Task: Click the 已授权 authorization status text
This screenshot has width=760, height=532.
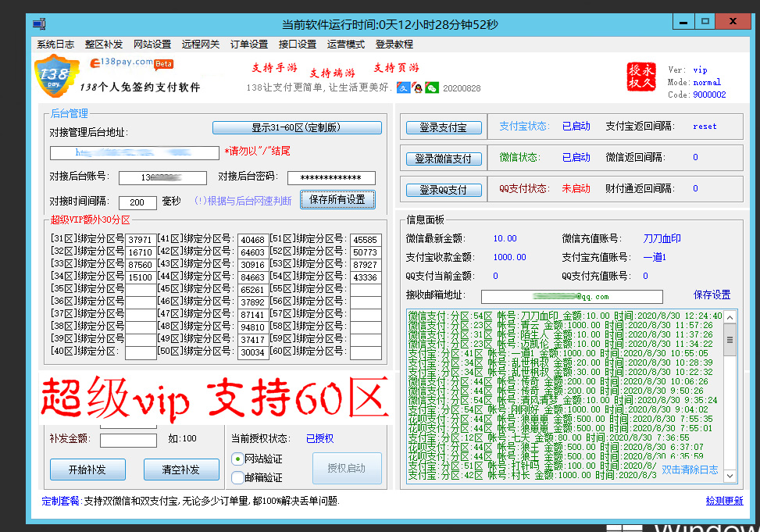Action: (320, 438)
